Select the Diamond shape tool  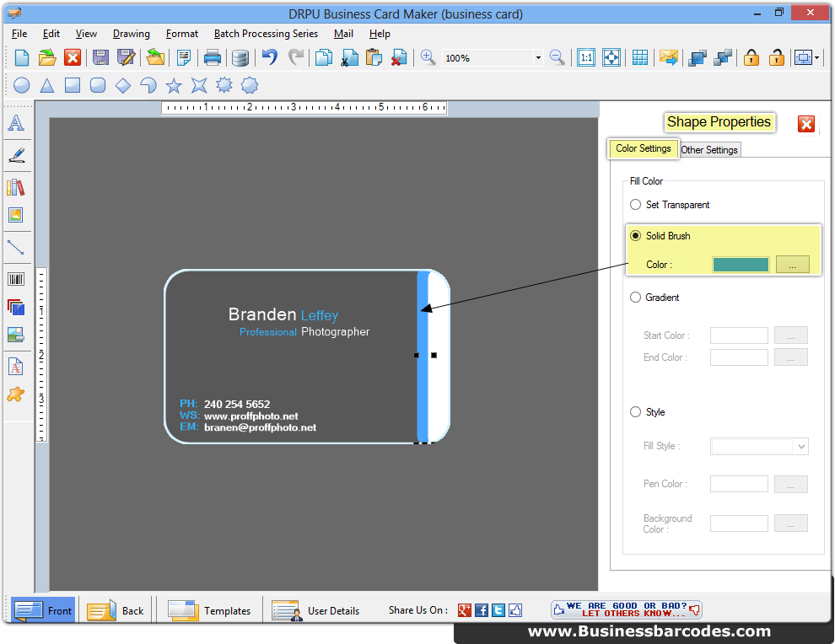[123, 85]
